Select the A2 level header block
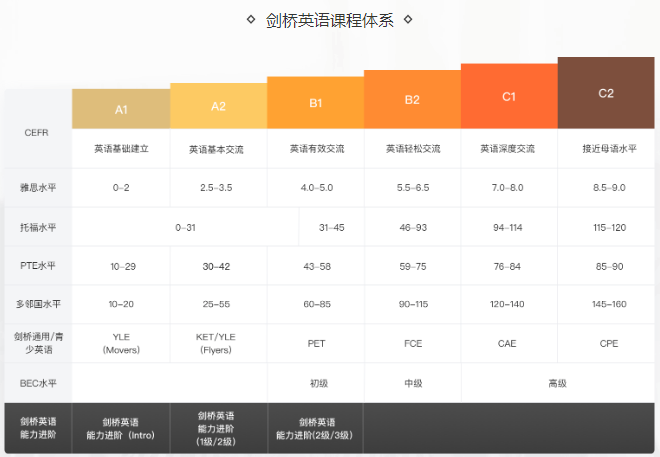This screenshot has height=457, width=660. point(218,105)
